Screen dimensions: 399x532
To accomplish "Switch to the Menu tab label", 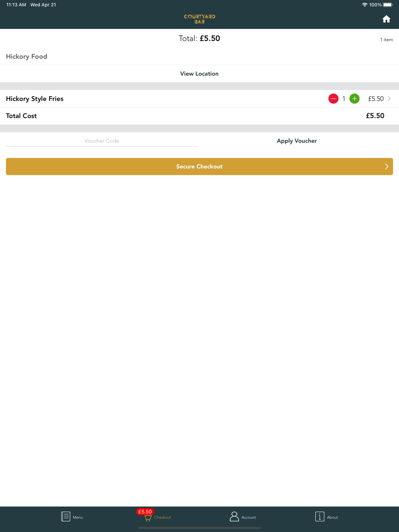I will point(78,517).
